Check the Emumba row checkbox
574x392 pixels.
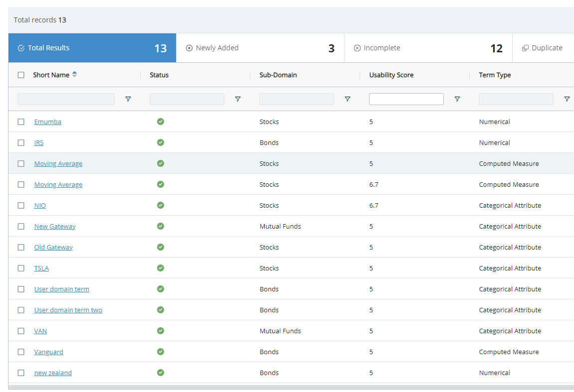(x=21, y=122)
